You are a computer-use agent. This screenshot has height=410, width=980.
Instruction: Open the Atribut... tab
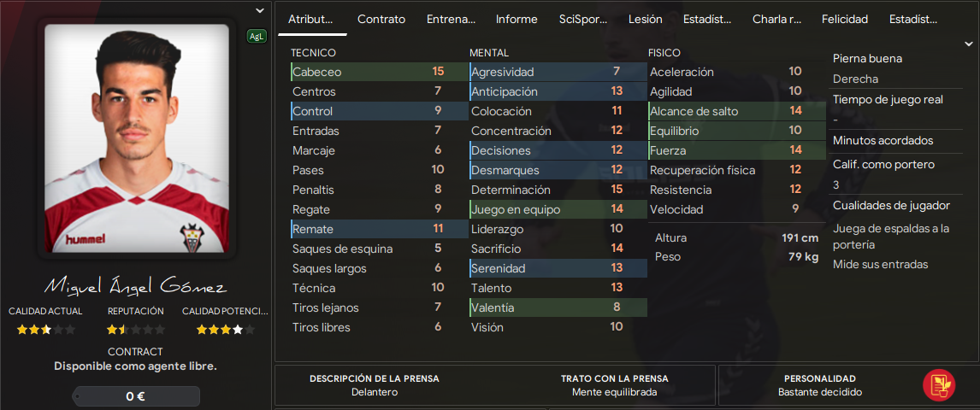pyautogui.click(x=310, y=20)
